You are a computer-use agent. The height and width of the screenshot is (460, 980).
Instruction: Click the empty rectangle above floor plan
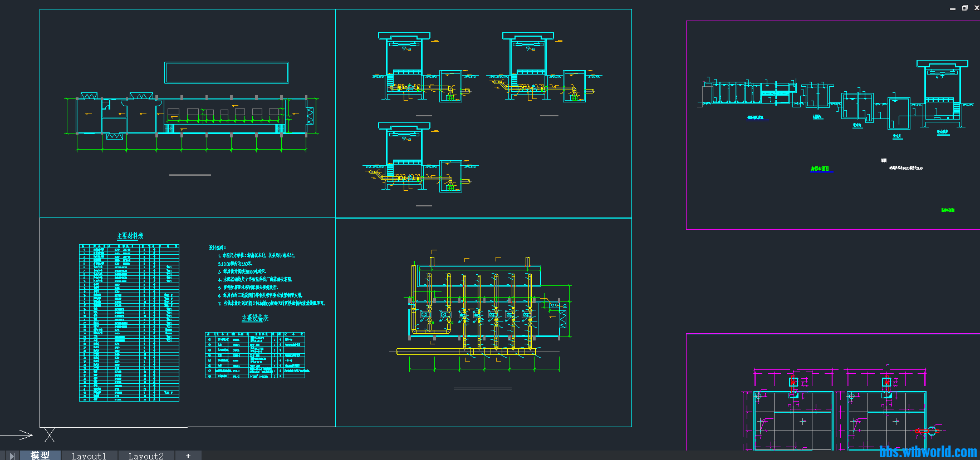(226, 73)
